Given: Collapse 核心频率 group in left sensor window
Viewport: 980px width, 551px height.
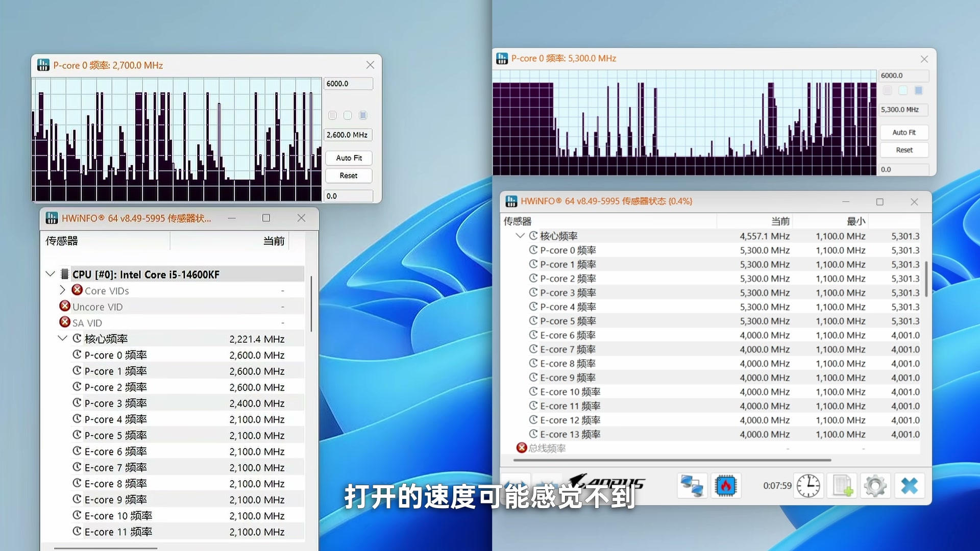Looking at the screenshot, I should coord(62,338).
